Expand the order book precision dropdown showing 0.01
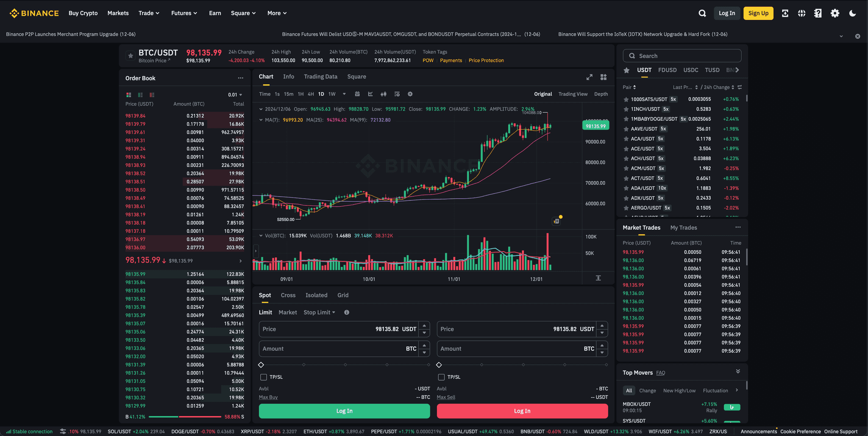This screenshot has width=868, height=436. pos(232,94)
